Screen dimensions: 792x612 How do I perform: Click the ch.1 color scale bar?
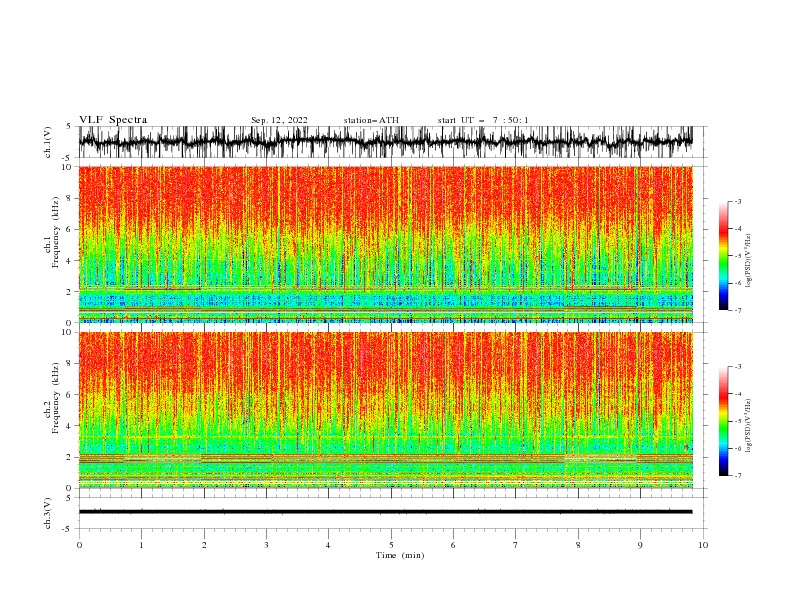click(723, 256)
